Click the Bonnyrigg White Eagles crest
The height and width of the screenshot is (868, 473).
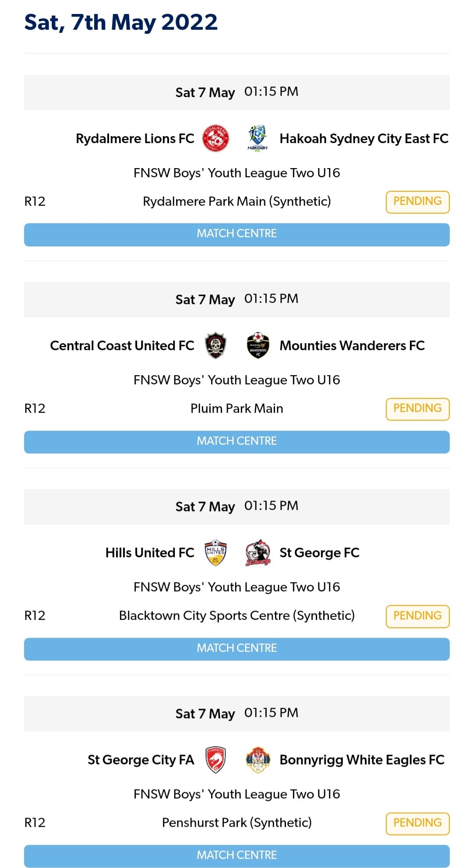coord(258,760)
